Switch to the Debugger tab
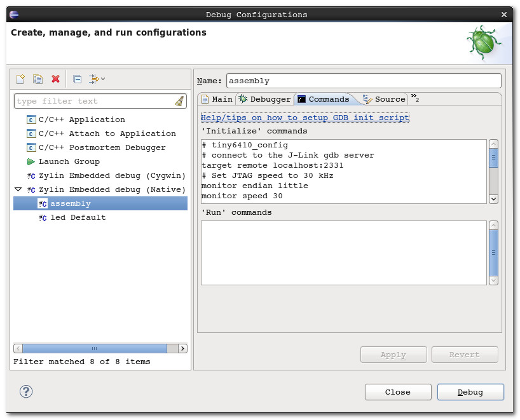The height and width of the screenshot is (420, 520). click(x=264, y=99)
